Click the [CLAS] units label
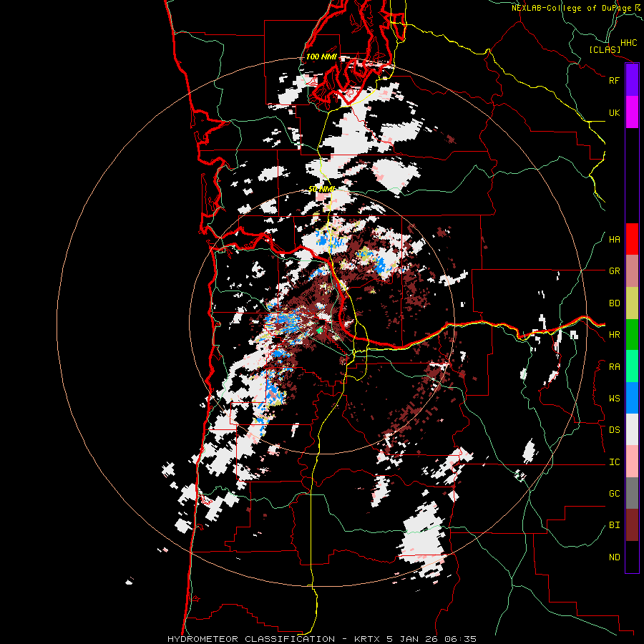Screen dimensions: 644x644 tap(605, 50)
